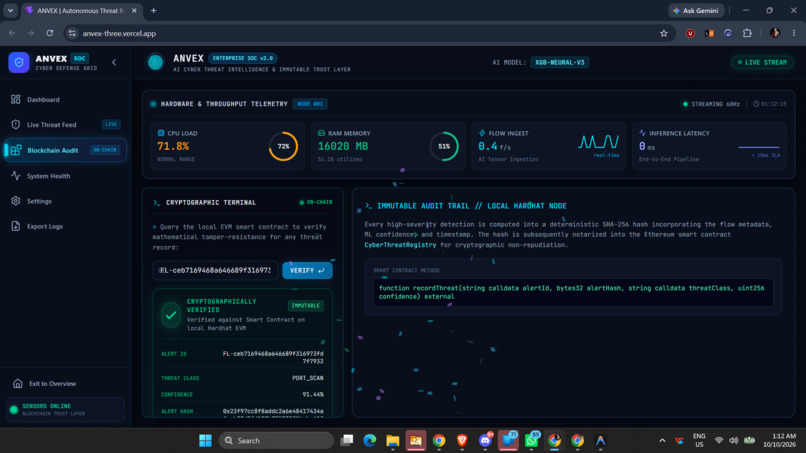Click the System Health pulse icon
This screenshot has height=453, width=806.
[x=16, y=175]
